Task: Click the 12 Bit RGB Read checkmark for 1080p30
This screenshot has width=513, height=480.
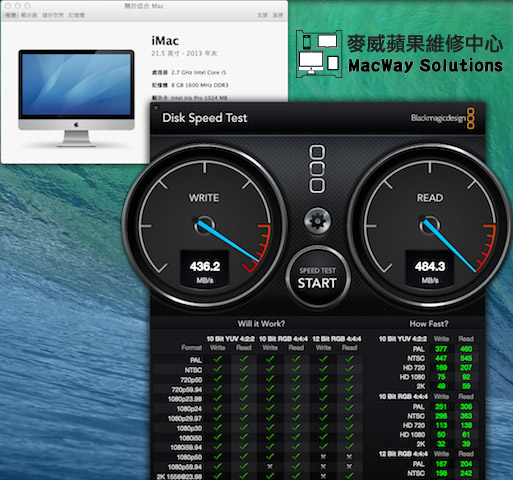Action: [x=349, y=427]
